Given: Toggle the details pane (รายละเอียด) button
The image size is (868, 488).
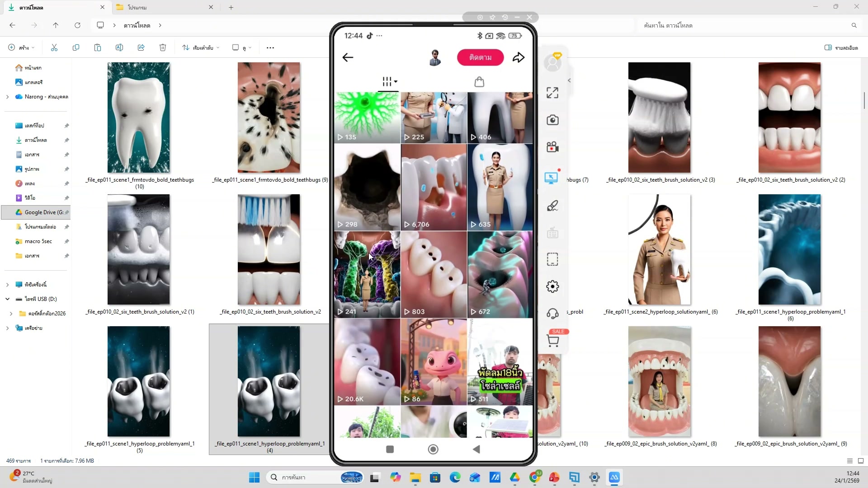Looking at the screenshot, I should point(841,47).
